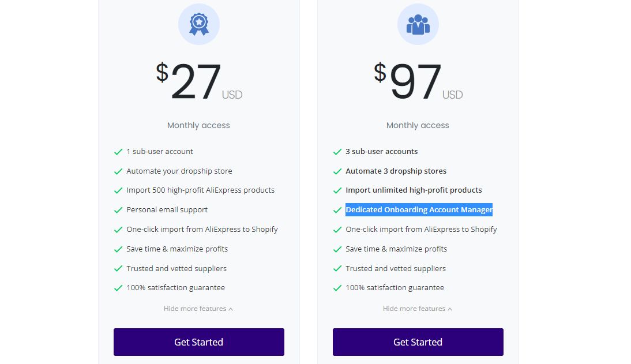Collapse features under the $97 plan
The width and height of the screenshot is (631, 364).
click(418, 309)
